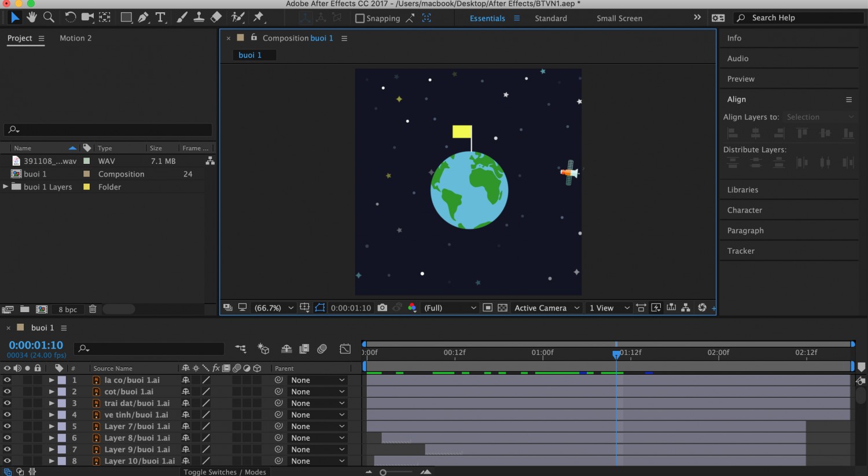This screenshot has height=476, width=868.
Task: Open the parent dropdown for cot/buoi 1.ai
Action: pyautogui.click(x=318, y=391)
